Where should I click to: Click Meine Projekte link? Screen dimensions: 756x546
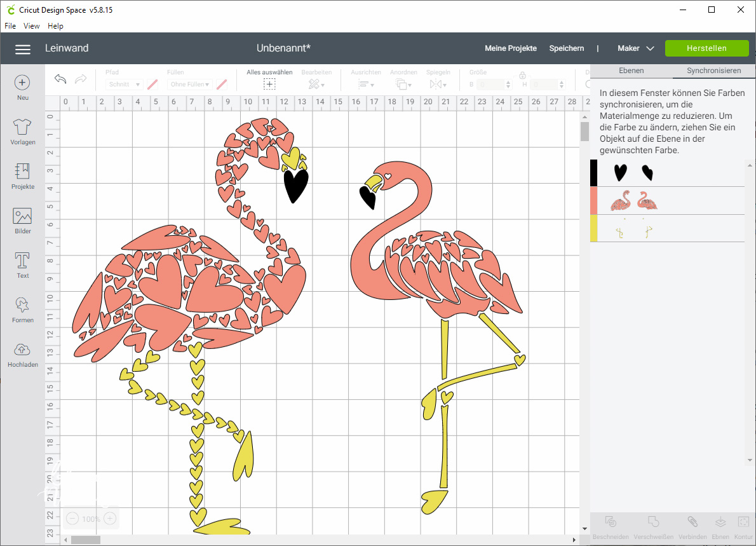click(510, 48)
